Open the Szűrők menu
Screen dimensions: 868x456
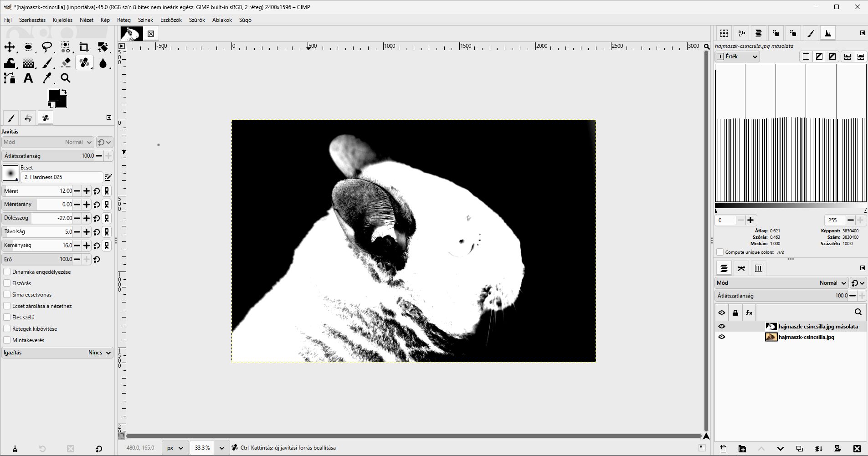pyautogui.click(x=197, y=20)
